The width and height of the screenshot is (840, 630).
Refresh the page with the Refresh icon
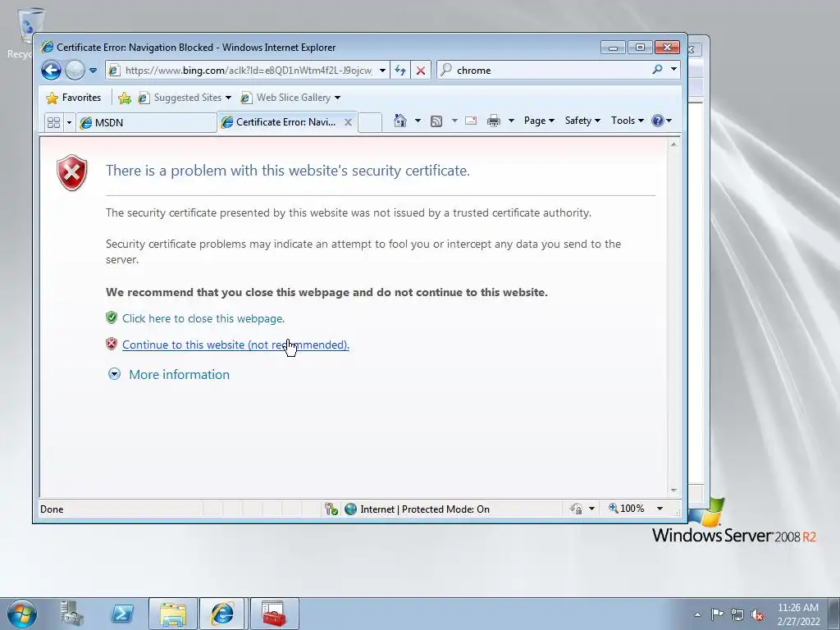(x=400, y=71)
